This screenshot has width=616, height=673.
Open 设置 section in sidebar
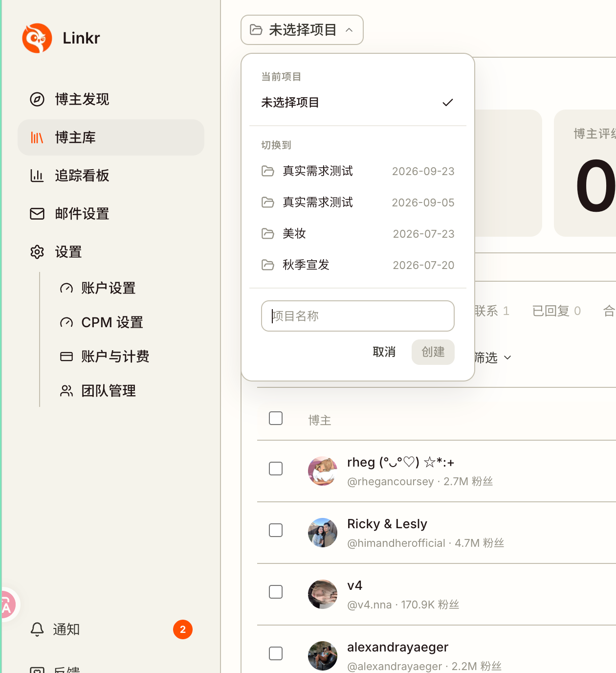(x=111, y=252)
